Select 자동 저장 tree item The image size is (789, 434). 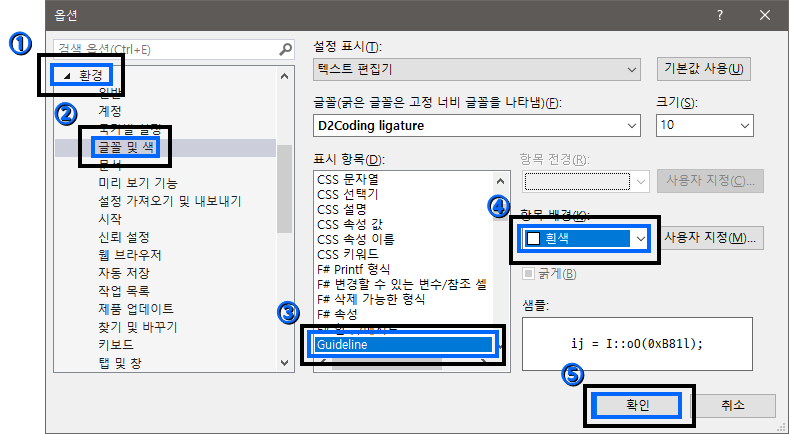(x=124, y=273)
